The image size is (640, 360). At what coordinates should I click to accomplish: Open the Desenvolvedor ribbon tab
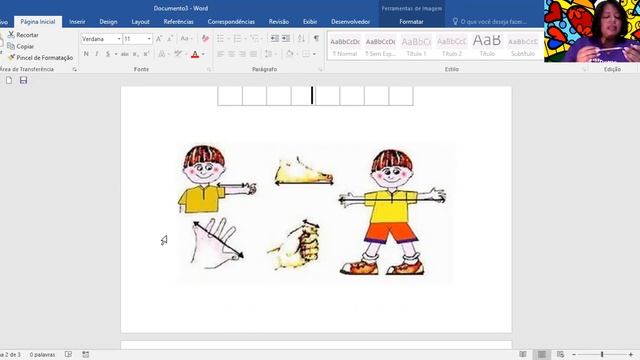(350, 22)
